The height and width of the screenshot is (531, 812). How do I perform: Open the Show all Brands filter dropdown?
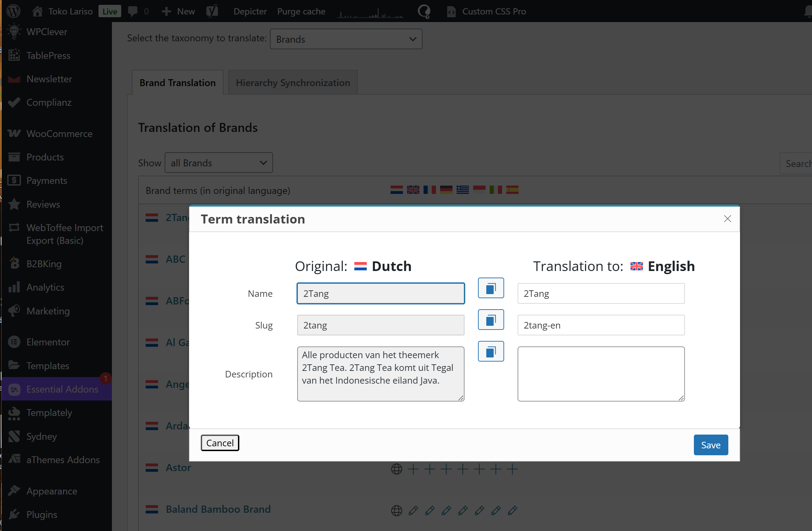[219, 163]
